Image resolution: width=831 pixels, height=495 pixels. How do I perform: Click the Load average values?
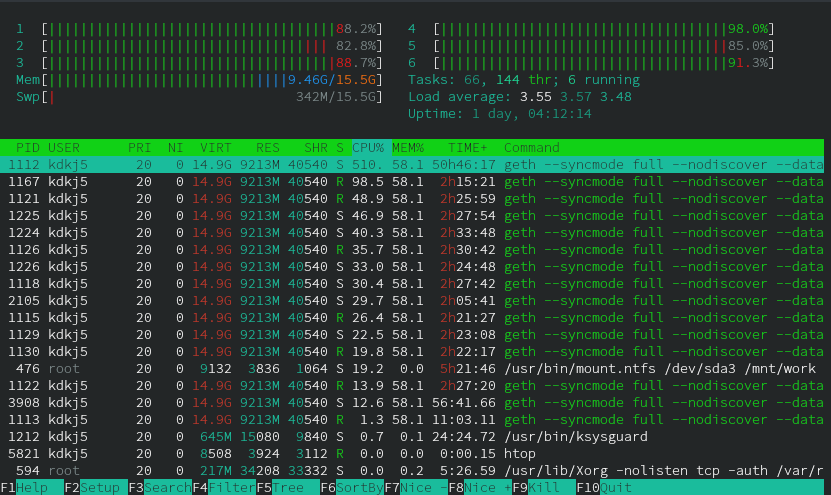[576, 97]
